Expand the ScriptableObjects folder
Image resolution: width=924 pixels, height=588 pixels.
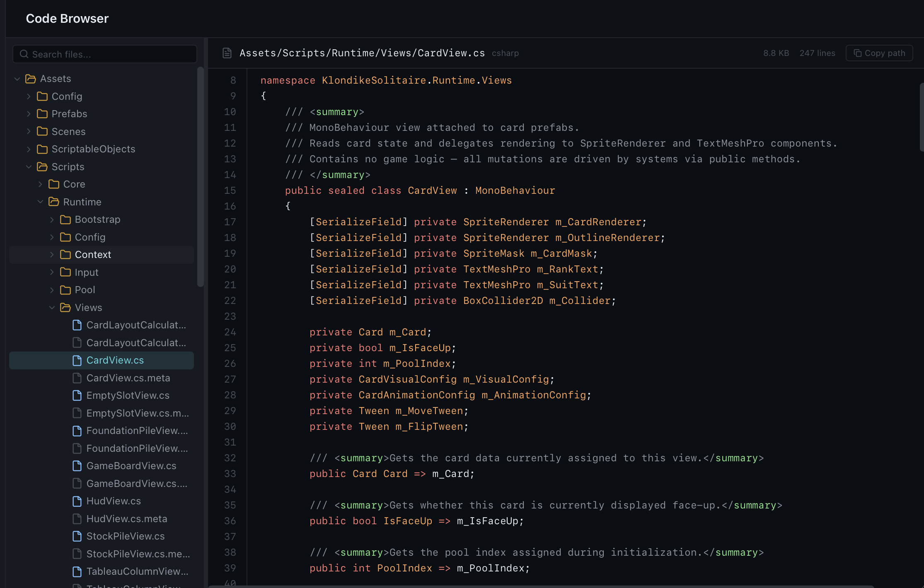pyautogui.click(x=29, y=149)
